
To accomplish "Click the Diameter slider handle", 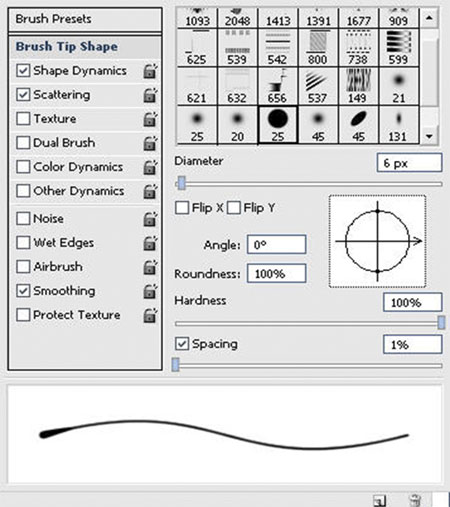I will (x=182, y=183).
